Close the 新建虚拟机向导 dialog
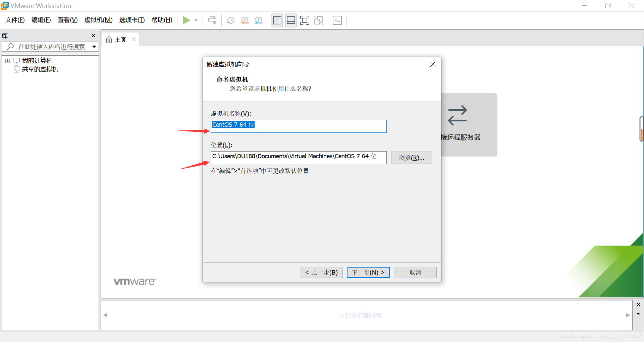Screen dimensions: 644x342 pyautogui.click(x=433, y=64)
